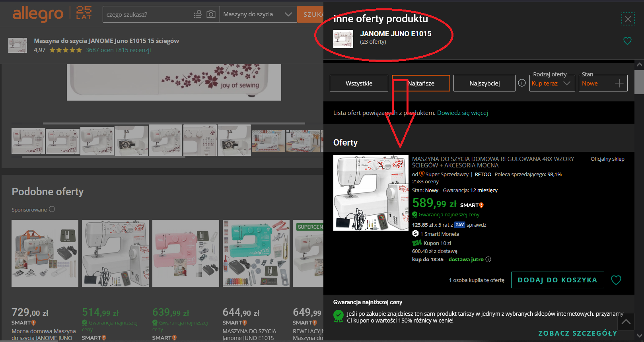Click the SUPERCENA badge on similar offer
This screenshot has width=644, height=342.
310,227
